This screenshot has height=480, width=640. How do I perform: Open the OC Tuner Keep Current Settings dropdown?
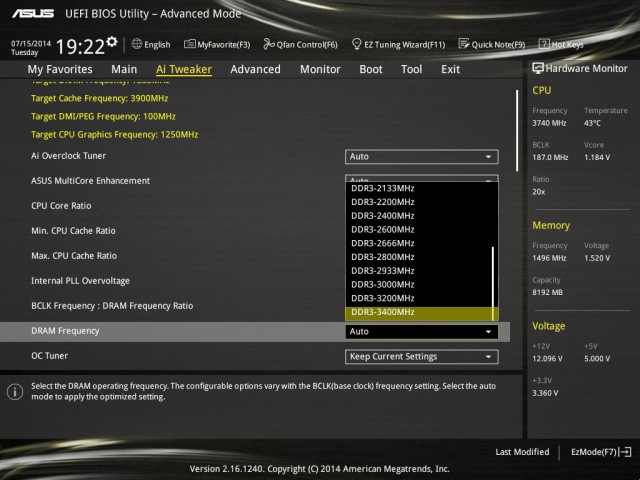pos(422,357)
